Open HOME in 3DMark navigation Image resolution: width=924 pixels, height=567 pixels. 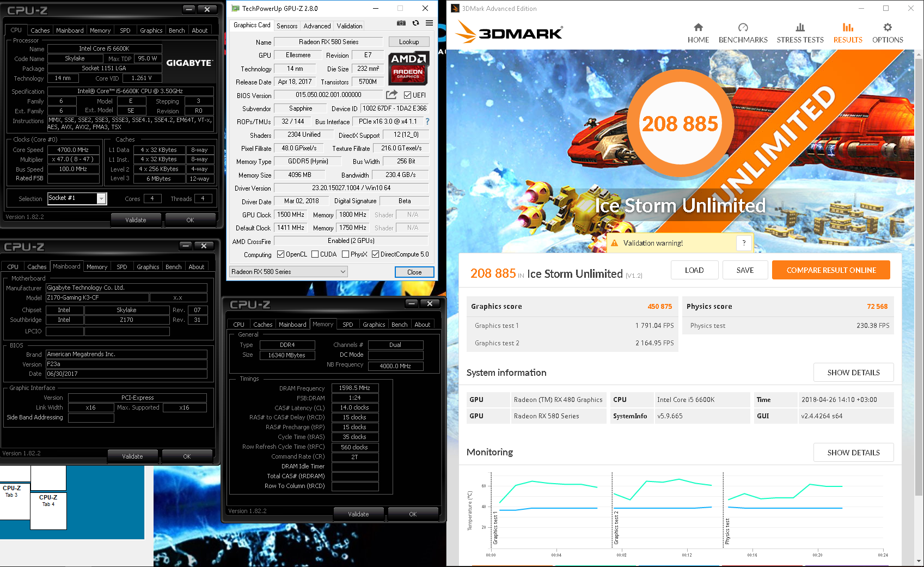click(x=698, y=33)
